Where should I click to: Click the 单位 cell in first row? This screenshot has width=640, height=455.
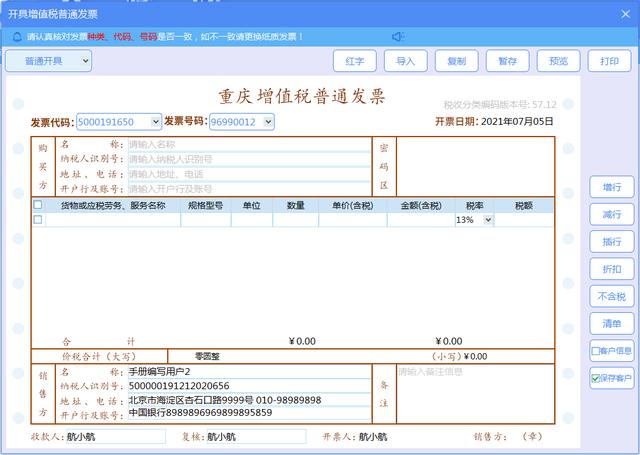point(252,220)
